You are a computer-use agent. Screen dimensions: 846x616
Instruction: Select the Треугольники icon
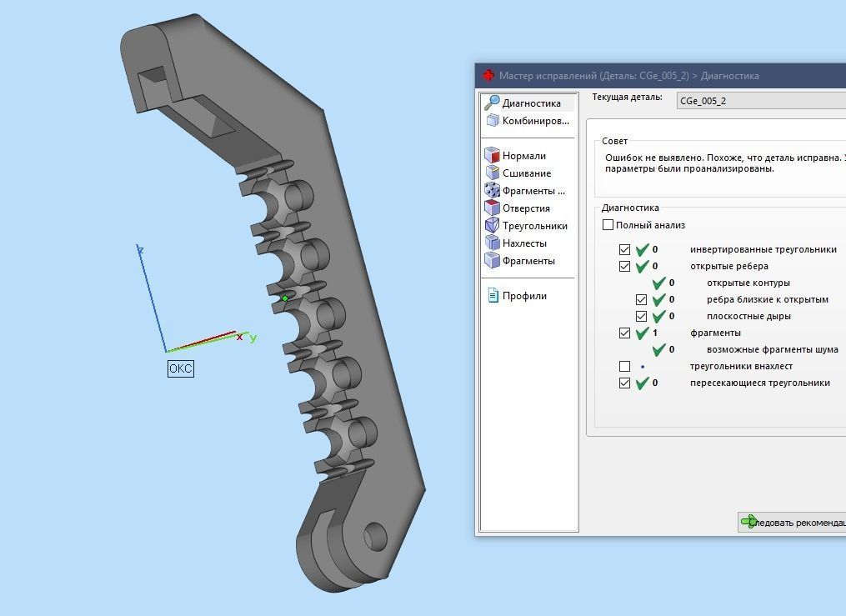click(x=492, y=225)
